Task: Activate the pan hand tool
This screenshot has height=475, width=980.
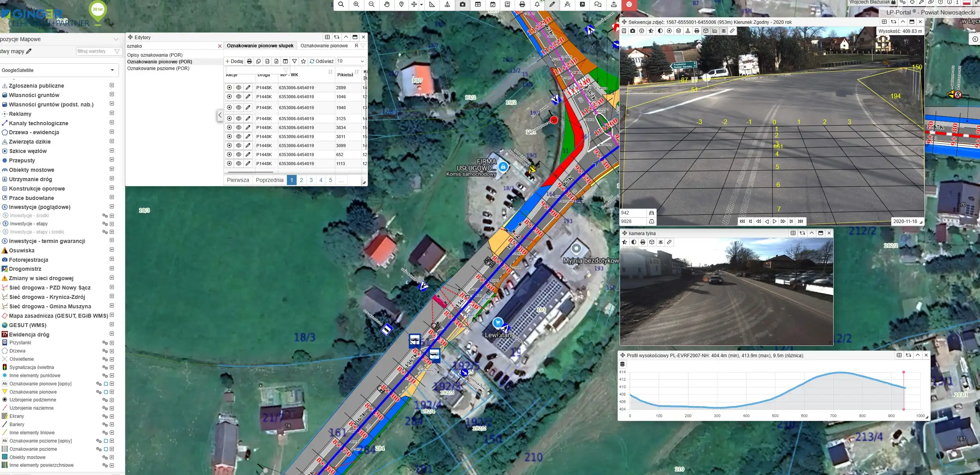Action: (x=387, y=4)
